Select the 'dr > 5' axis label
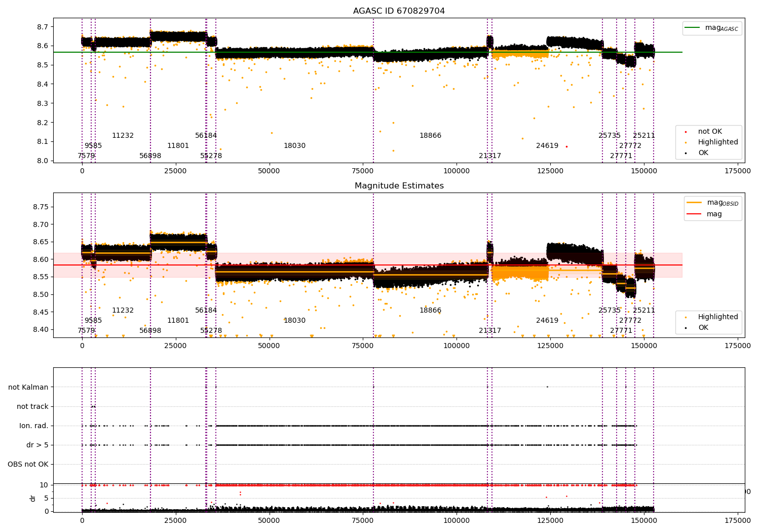Screen dimensions: 760x532 (37, 445)
